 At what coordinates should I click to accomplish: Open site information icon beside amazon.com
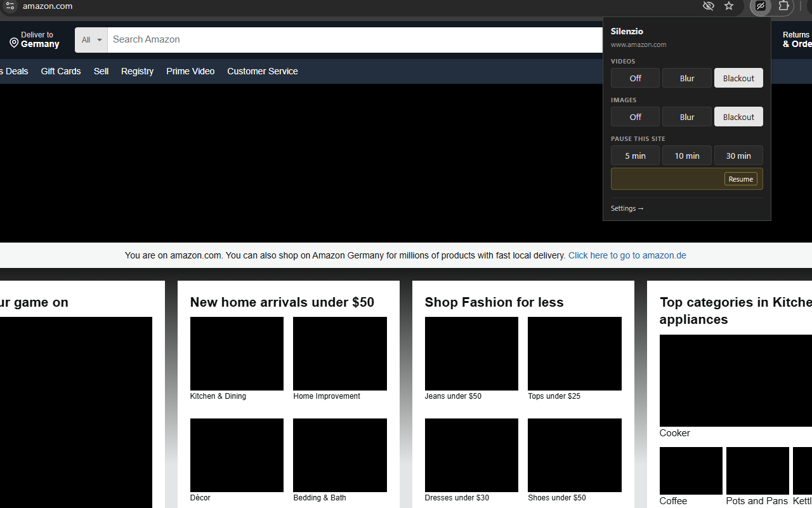pyautogui.click(x=10, y=6)
